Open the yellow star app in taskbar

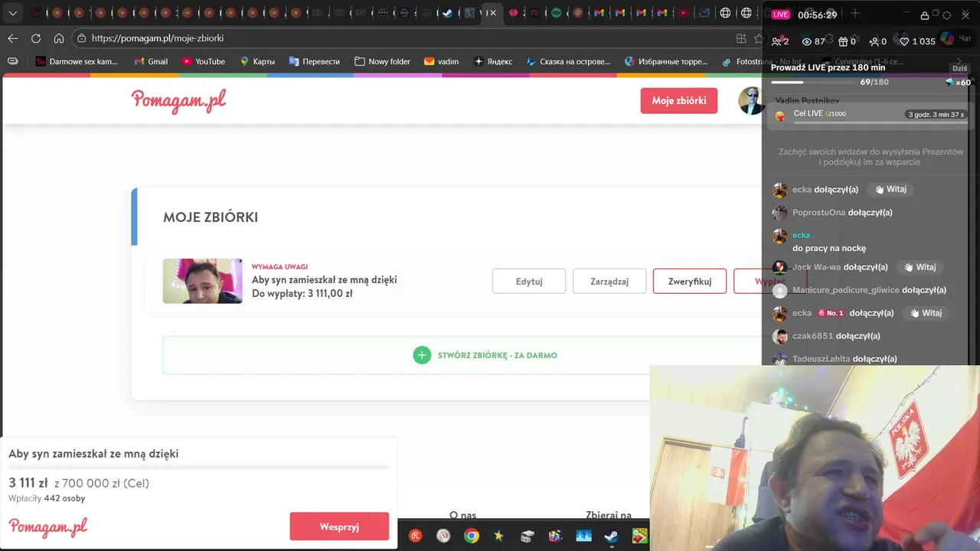(x=499, y=536)
